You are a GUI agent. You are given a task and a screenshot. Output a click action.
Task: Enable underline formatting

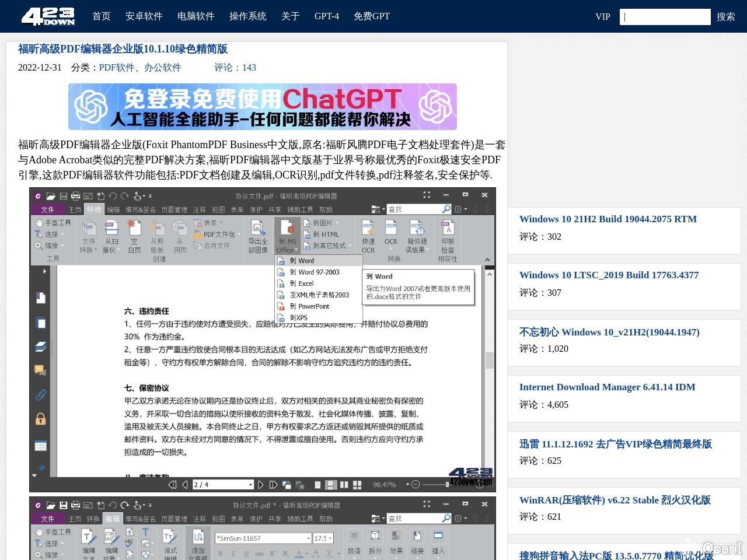coord(245,552)
